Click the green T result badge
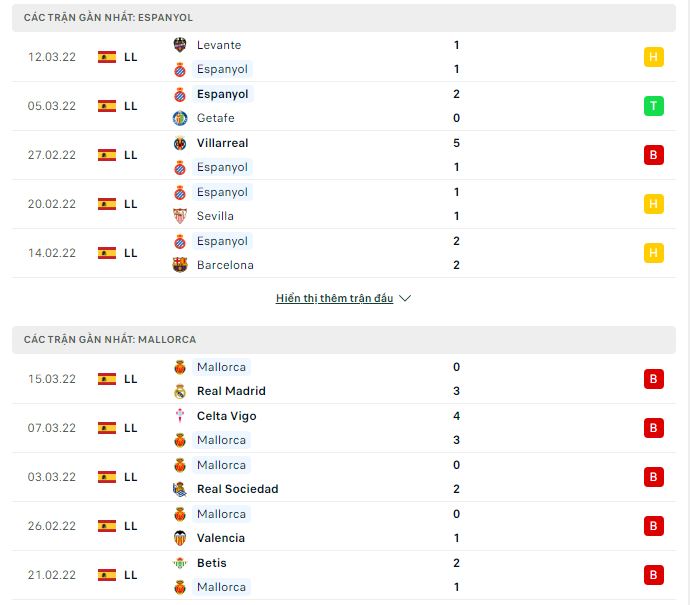 pos(654,106)
